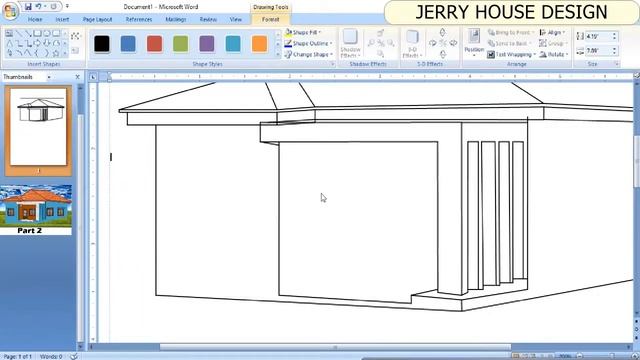Viewport: 640px width, 360px height.
Task: Open the Text Wrapping menu
Action: [x=511, y=54]
